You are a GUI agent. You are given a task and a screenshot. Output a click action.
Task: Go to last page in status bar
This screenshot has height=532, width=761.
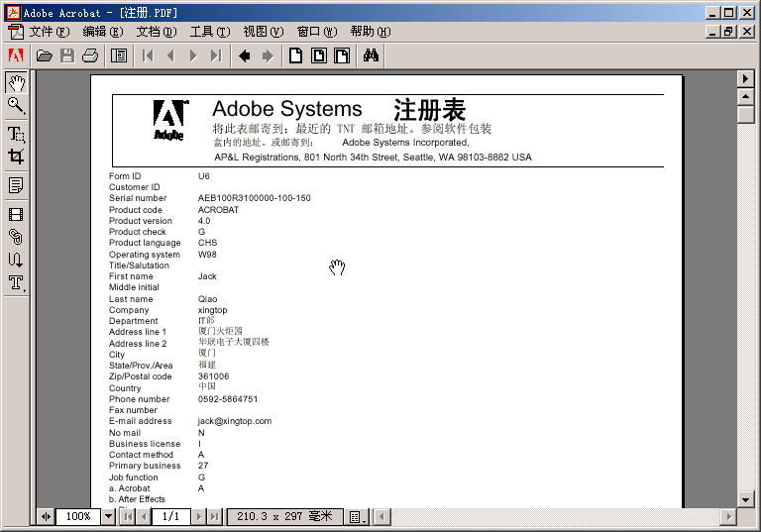(214, 516)
